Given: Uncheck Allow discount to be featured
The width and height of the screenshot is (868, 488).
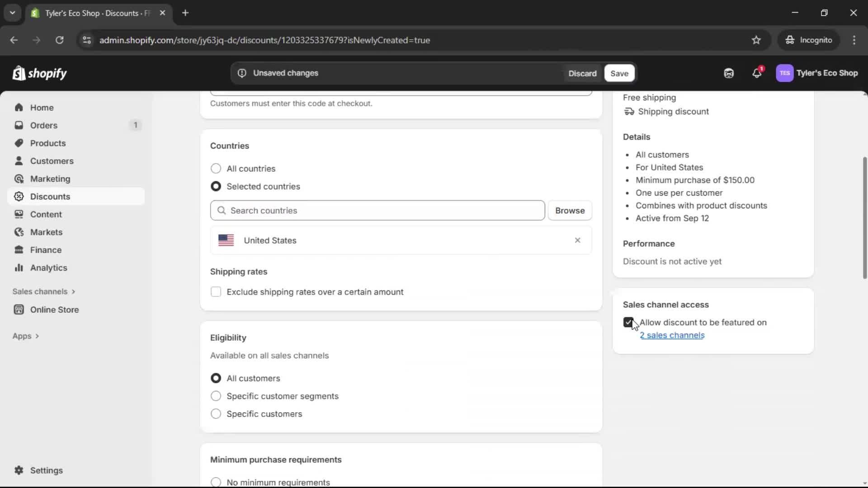Looking at the screenshot, I should tap(628, 322).
